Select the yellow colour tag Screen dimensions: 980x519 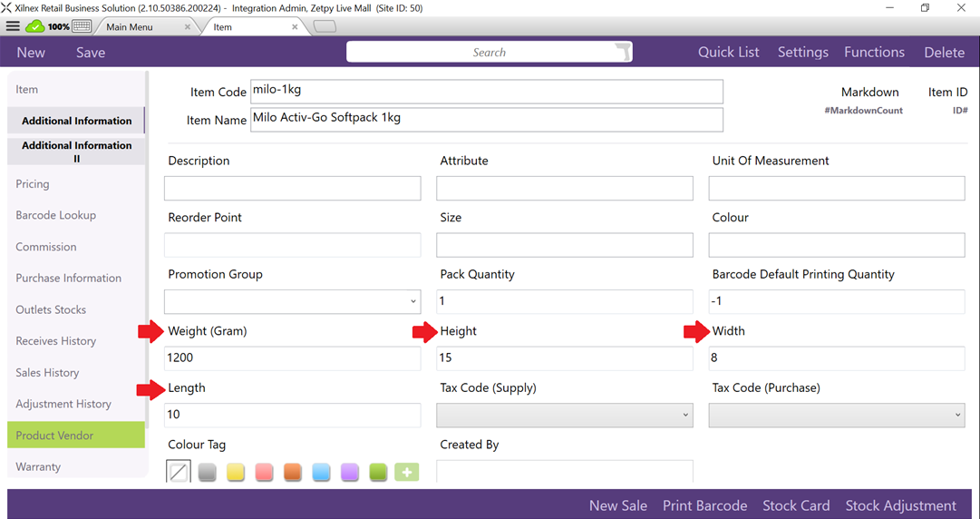[x=236, y=472]
